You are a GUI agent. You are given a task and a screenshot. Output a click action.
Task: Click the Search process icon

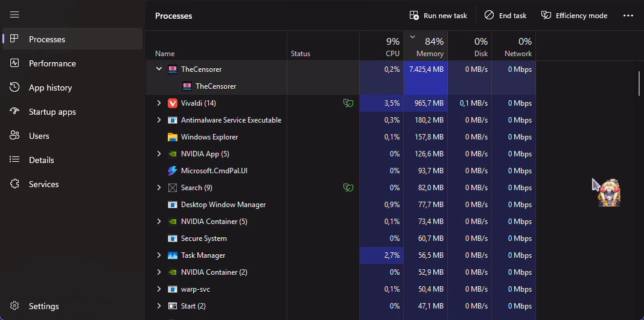(x=173, y=188)
